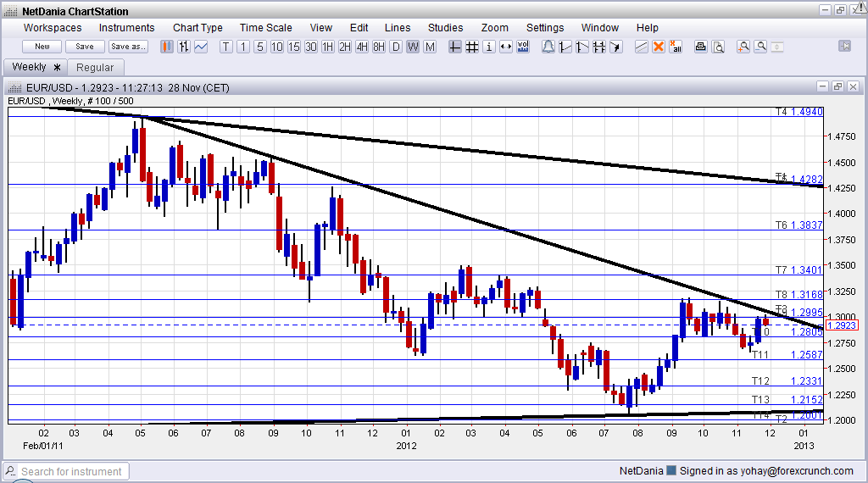868x483 pixels.
Task: Click the Search for instrument field
Action: pos(72,471)
